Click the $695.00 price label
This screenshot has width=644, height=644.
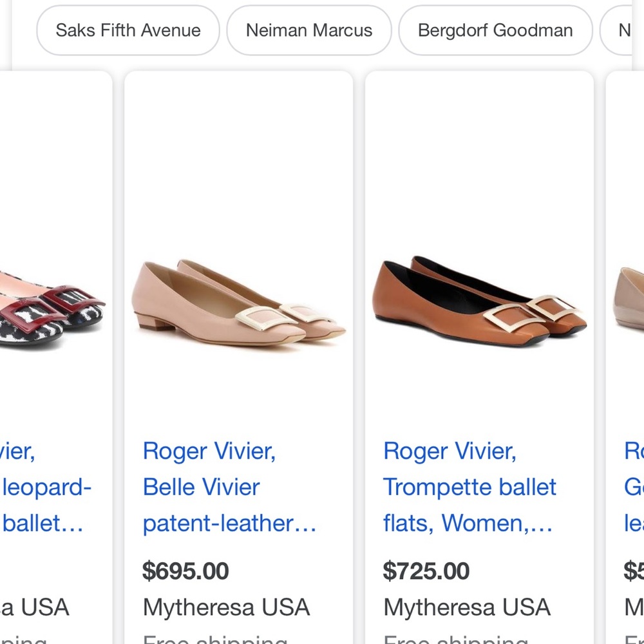pyautogui.click(x=185, y=571)
